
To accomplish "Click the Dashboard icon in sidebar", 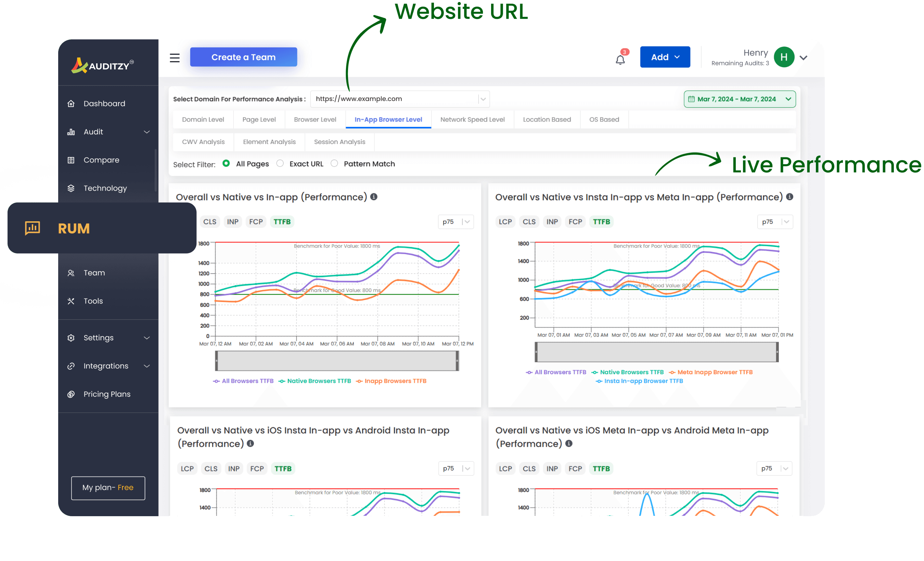I will [72, 103].
